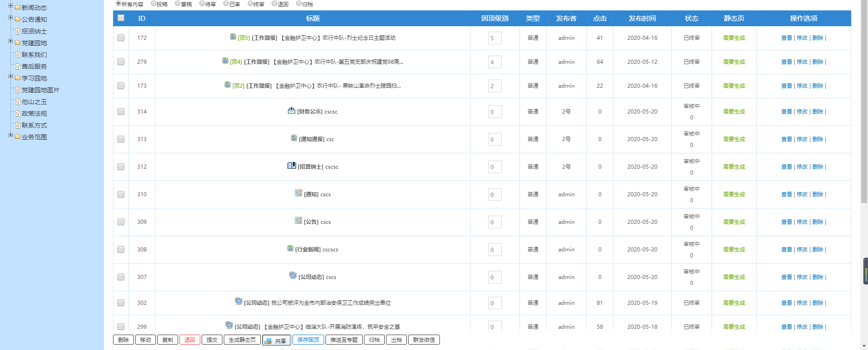Screen dimensions: 868x350
Task: Click the 复制 button in the bottom toolbar
Action: pos(168,340)
